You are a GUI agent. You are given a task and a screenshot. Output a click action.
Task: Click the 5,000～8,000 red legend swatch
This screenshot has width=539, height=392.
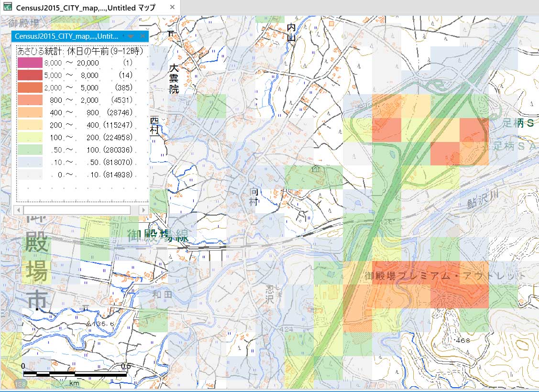point(30,75)
